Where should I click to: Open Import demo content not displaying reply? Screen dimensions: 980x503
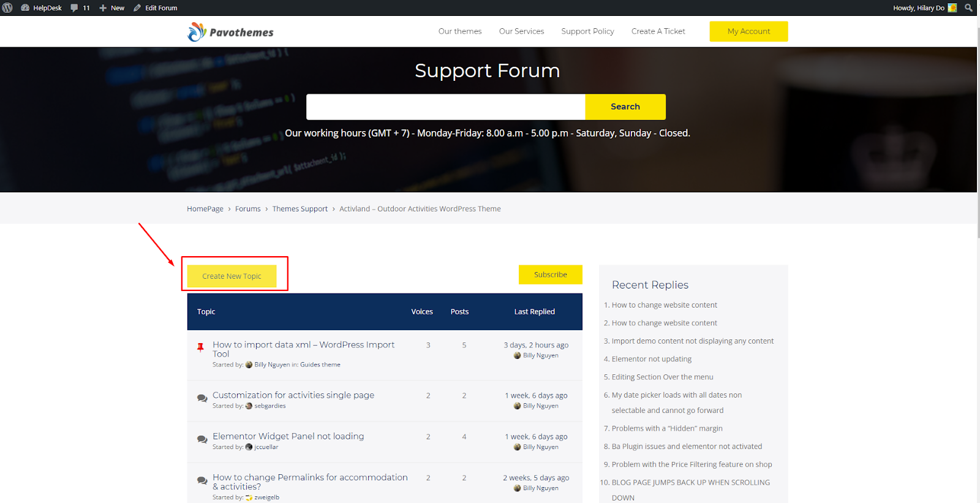point(693,341)
